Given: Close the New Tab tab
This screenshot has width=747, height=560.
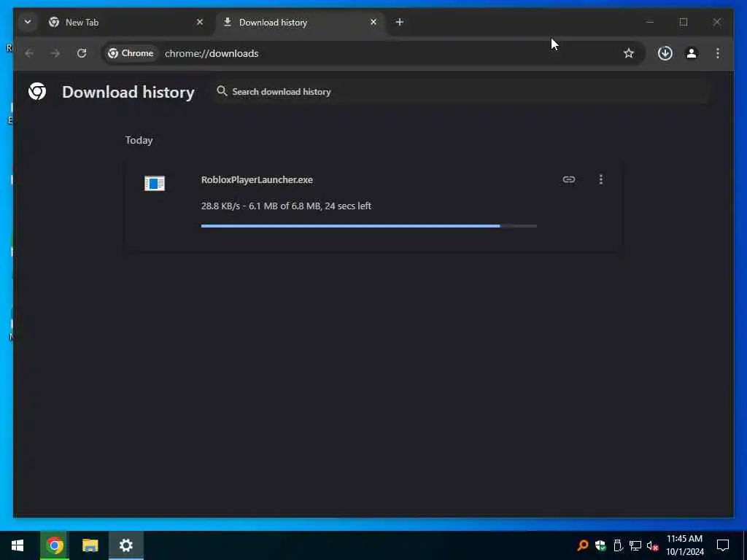Looking at the screenshot, I should click(200, 22).
